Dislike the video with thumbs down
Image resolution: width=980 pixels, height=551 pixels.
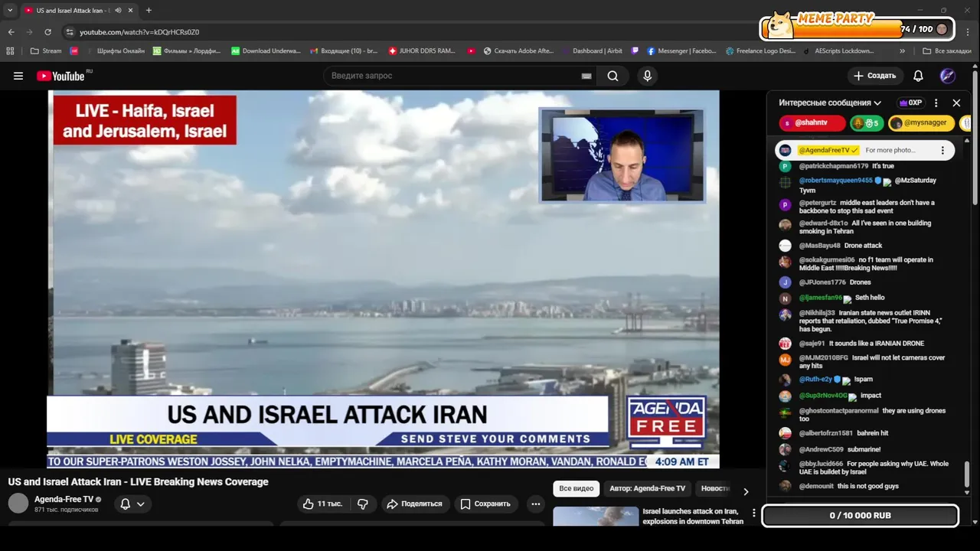(363, 504)
